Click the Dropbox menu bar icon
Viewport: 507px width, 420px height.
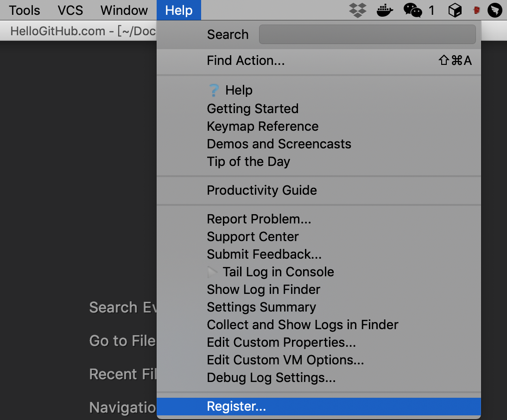tap(357, 10)
